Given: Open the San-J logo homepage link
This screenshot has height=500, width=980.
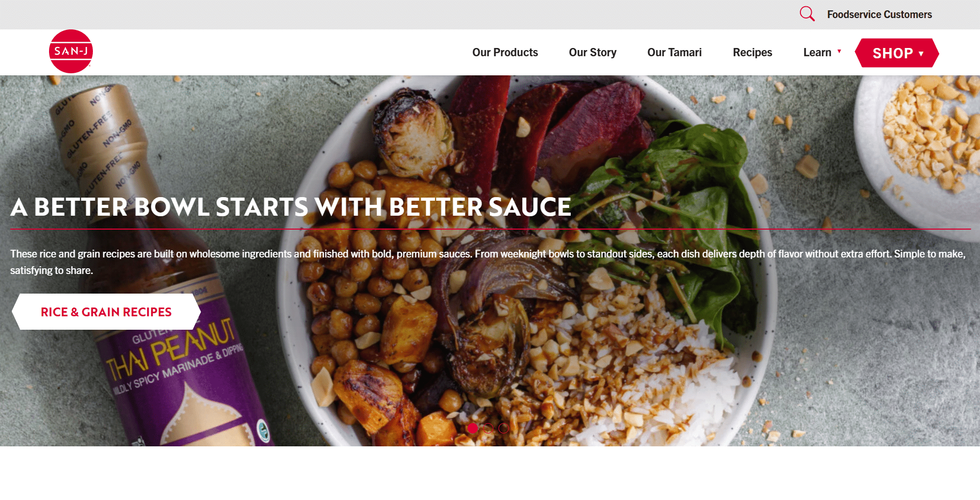Looking at the screenshot, I should [x=71, y=51].
